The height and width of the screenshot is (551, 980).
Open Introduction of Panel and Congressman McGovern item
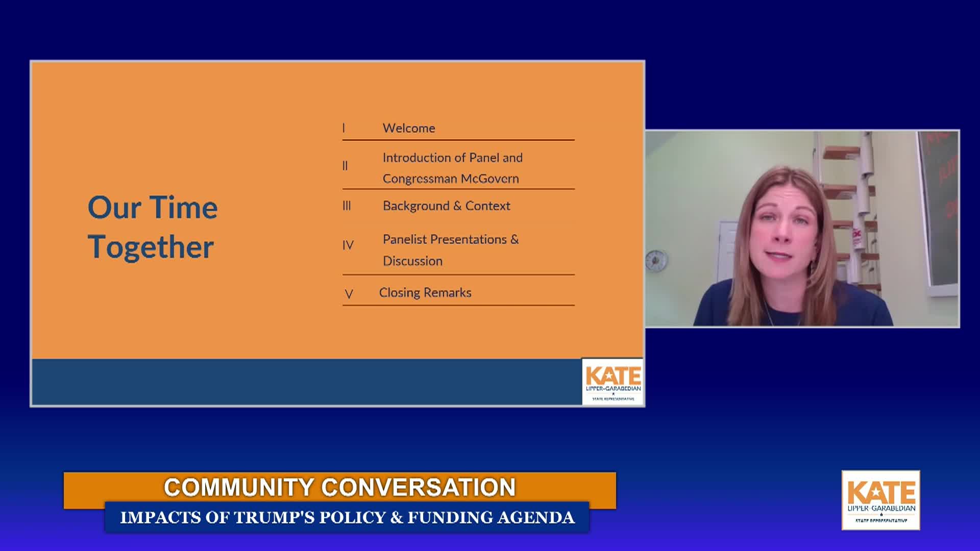tap(453, 169)
